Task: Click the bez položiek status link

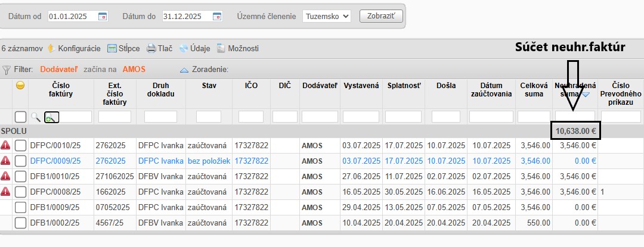Action: coord(209,161)
